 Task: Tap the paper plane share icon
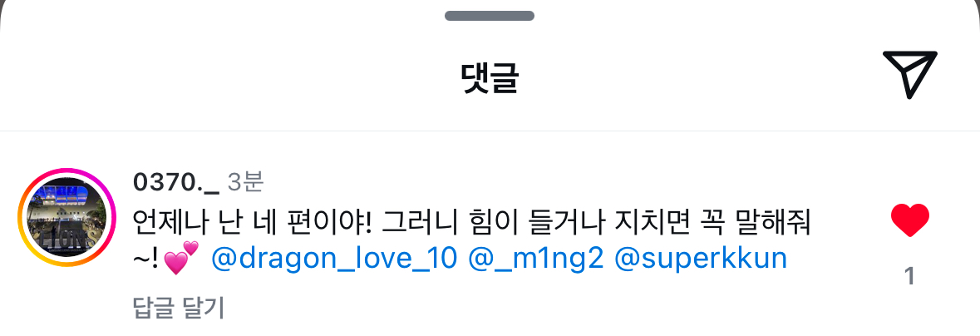(x=910, y=74)
